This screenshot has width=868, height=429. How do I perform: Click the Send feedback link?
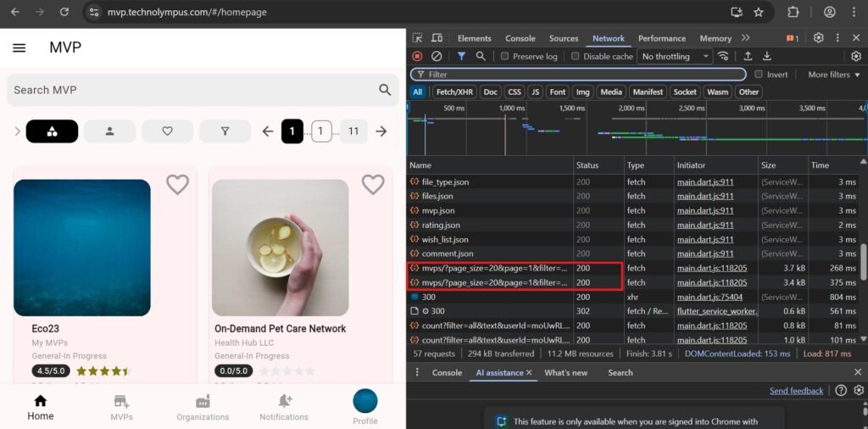pos(796,391)
